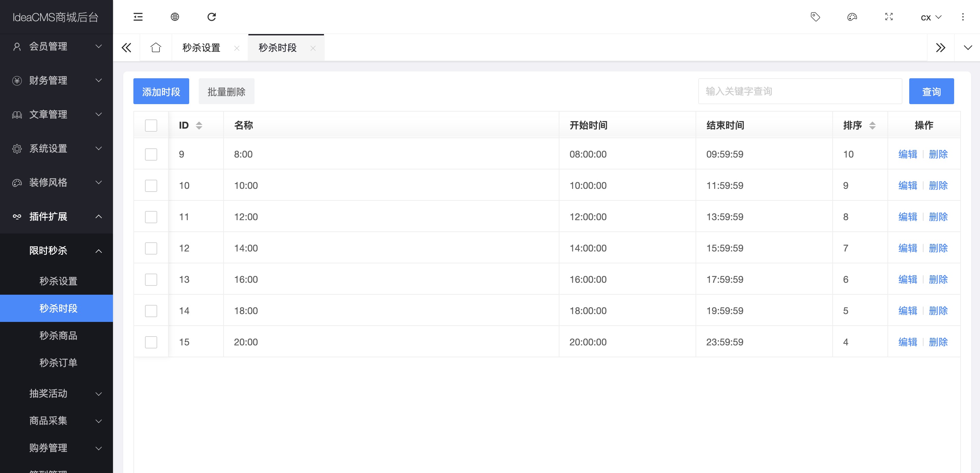Check the select-all header checkbox
980x473 pixels.
click(x=151, y=125)
